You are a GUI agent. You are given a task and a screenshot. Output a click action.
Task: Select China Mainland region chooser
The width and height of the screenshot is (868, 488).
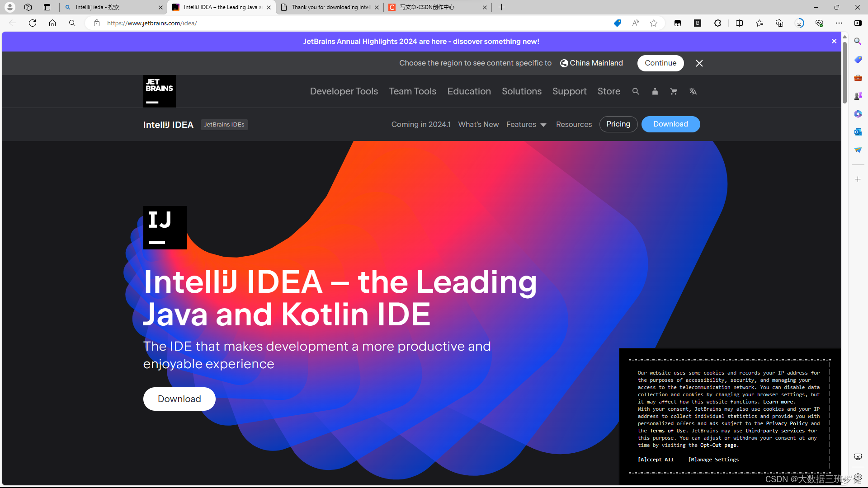pyautogui.click(x=591, y=63)
